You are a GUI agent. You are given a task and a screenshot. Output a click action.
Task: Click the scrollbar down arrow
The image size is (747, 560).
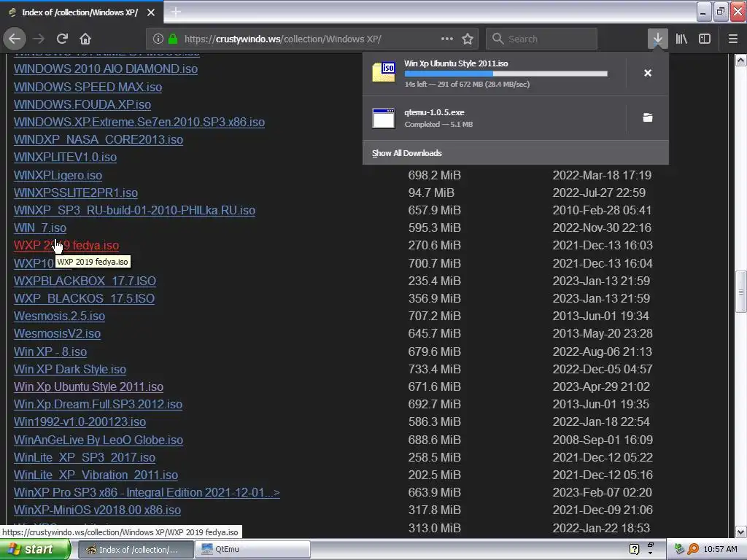click(x=740, y=532)
